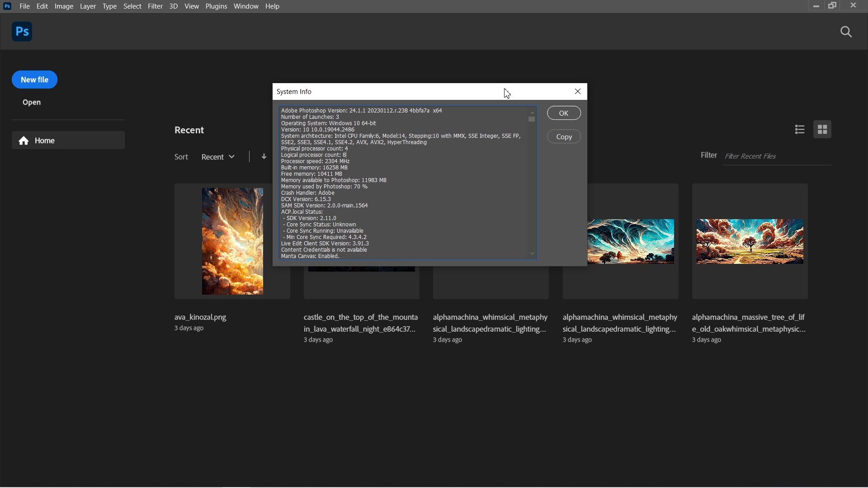Click the Photoshop Ps home logo

[22, 32]
